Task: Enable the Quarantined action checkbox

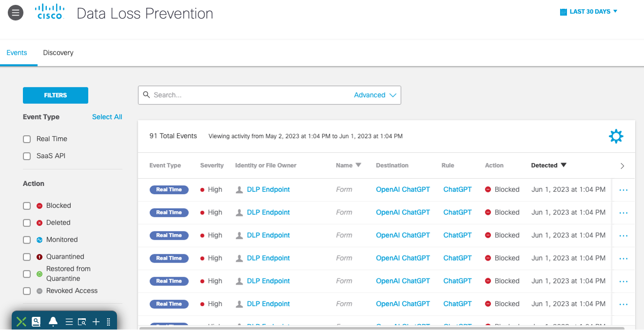Action: tap(27, 256)
